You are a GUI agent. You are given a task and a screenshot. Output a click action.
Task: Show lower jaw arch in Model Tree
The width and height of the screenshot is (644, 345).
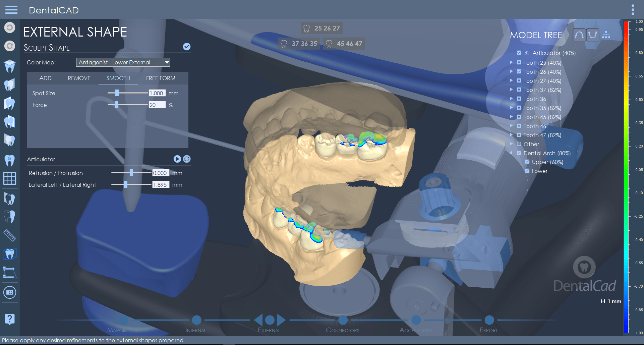(593, 35)
